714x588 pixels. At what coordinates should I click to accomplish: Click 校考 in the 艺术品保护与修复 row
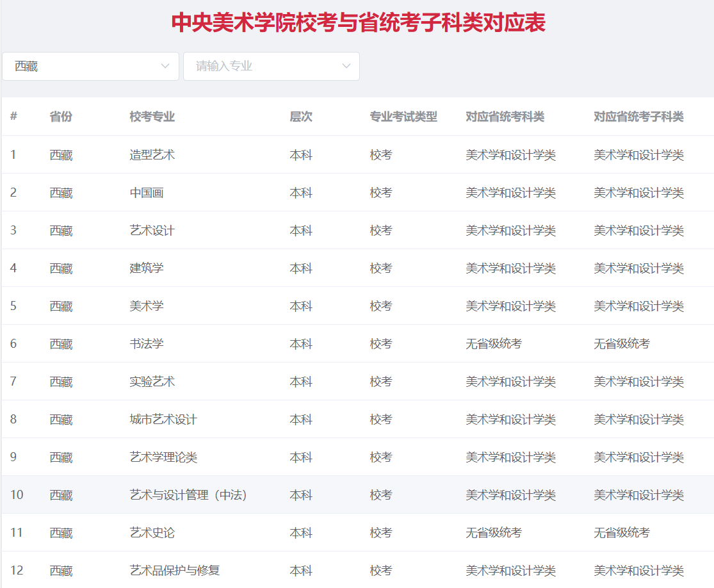pyautogui.click(x=381, y=571)
